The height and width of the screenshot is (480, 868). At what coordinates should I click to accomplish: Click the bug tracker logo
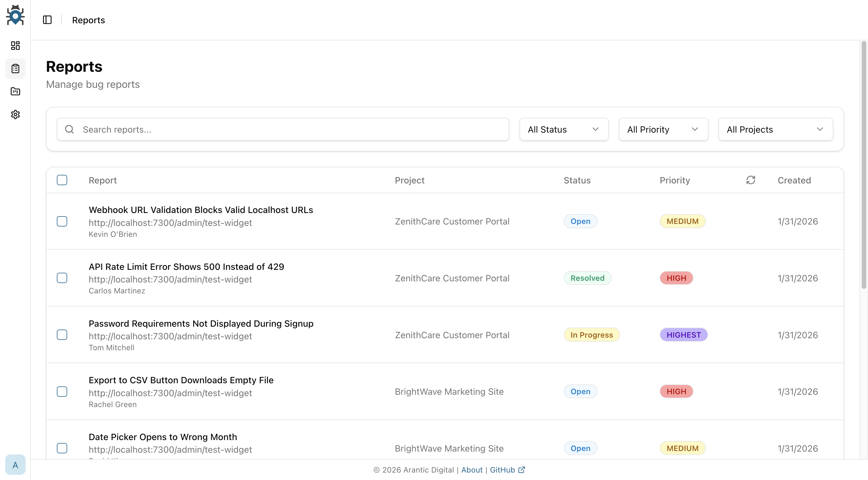coord(15,15)
